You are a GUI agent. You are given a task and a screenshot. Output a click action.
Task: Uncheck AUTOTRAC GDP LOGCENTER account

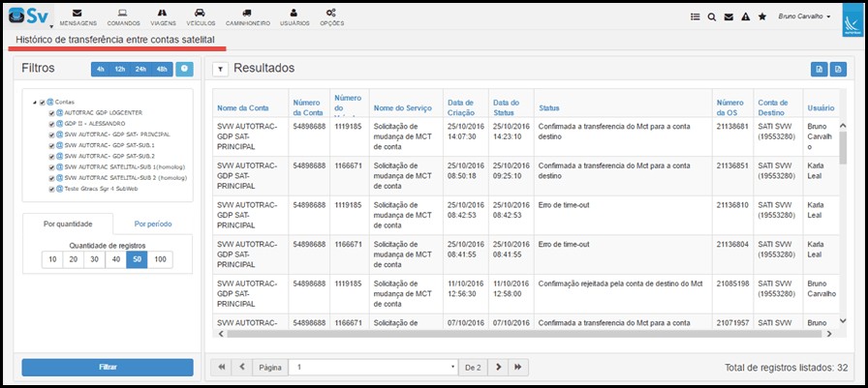tap(51, 113)
